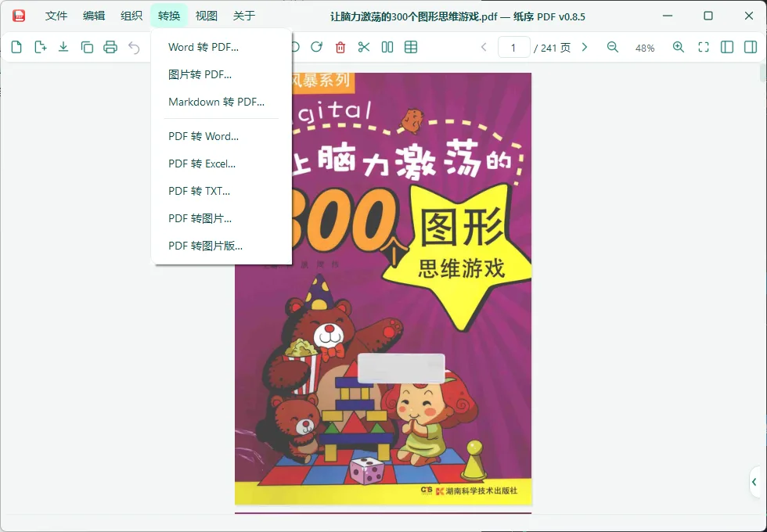Screen dimensions: 767x532
Task: Click the page number input field
Action: click(513, 48)
